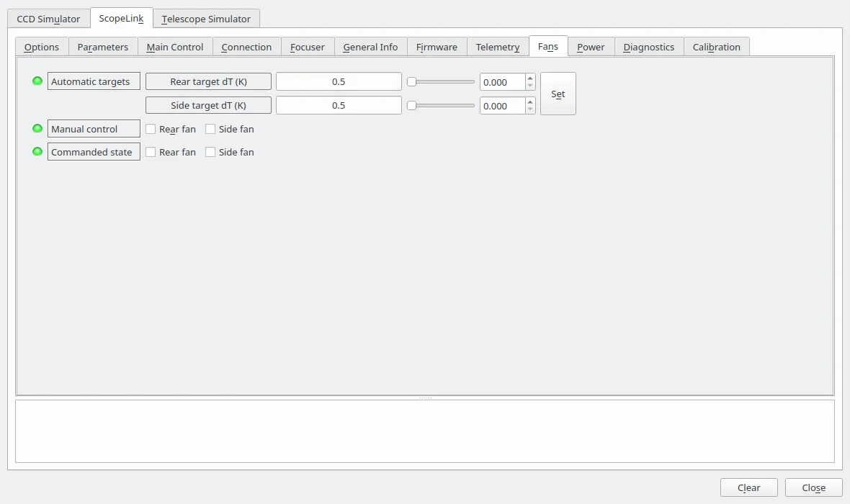Click the Side target dT (K) label
The image size is (850, 504).
209,105
